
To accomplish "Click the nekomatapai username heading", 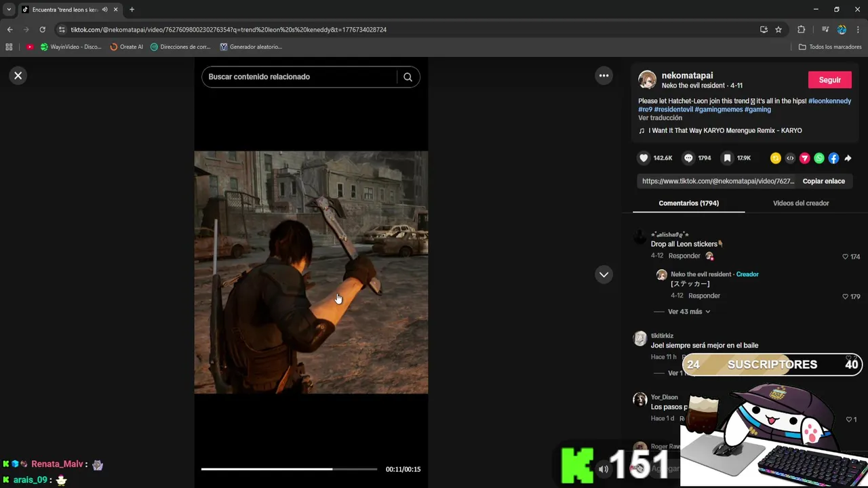I will [x=687, y=75].
